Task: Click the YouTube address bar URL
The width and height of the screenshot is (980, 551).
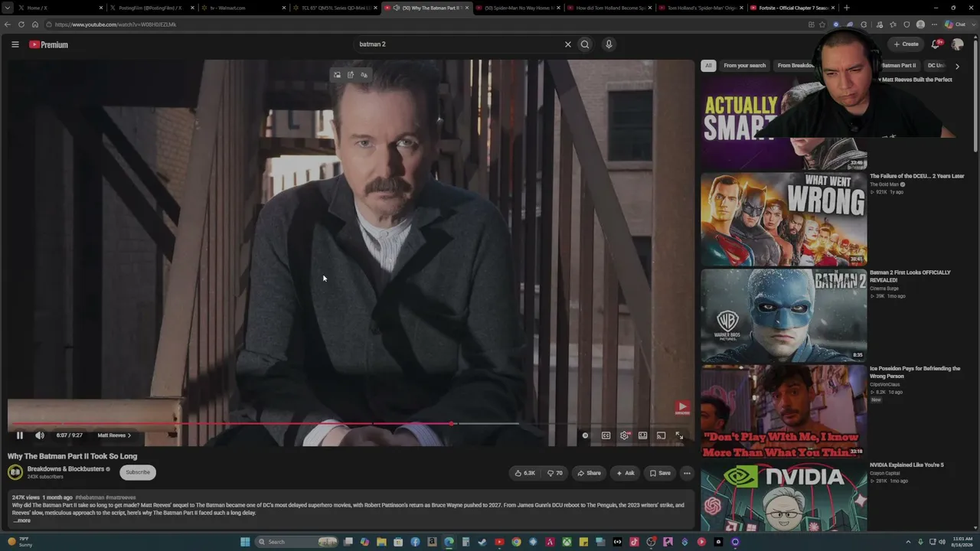Action: pos(116,24)
